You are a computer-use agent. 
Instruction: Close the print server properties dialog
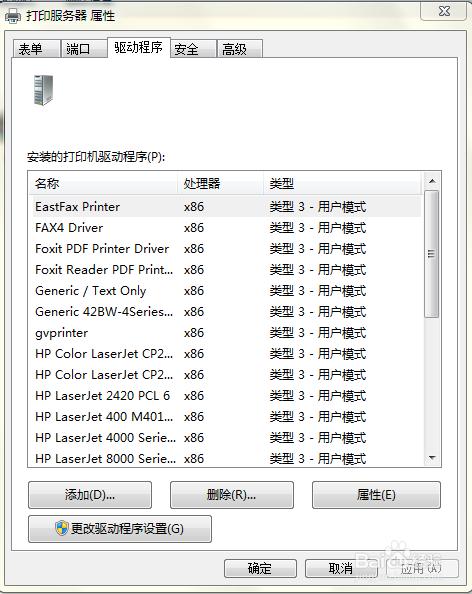pos(444,11)
